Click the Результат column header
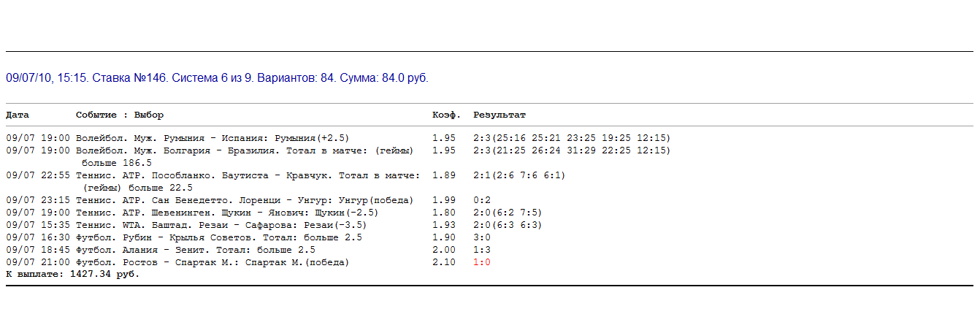This screenshot has height=336, width=980. click(499, 115)
